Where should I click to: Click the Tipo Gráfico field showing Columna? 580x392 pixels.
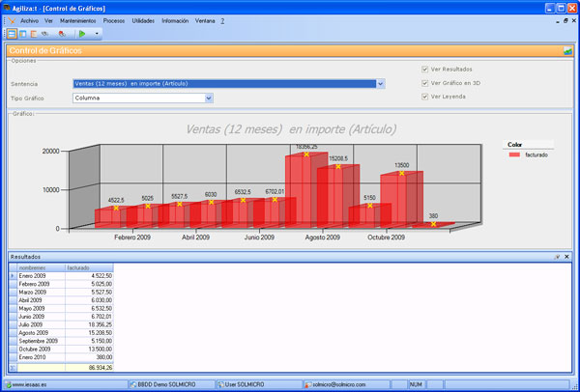click(143, 98)
